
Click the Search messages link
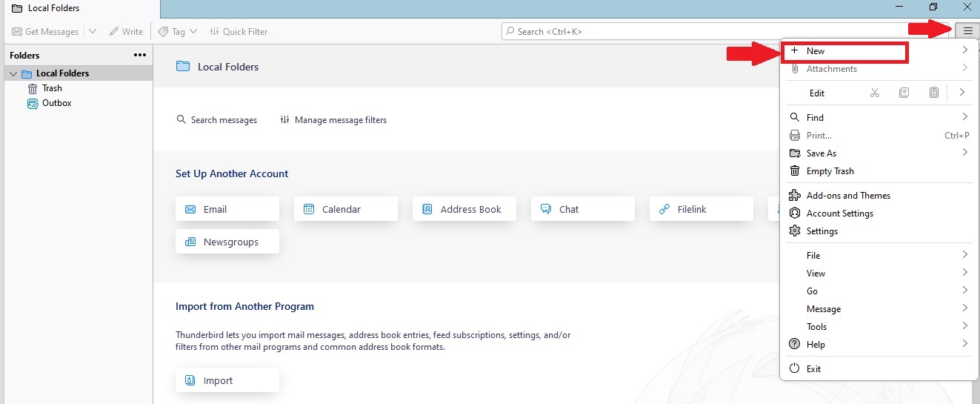click(216, 119)
